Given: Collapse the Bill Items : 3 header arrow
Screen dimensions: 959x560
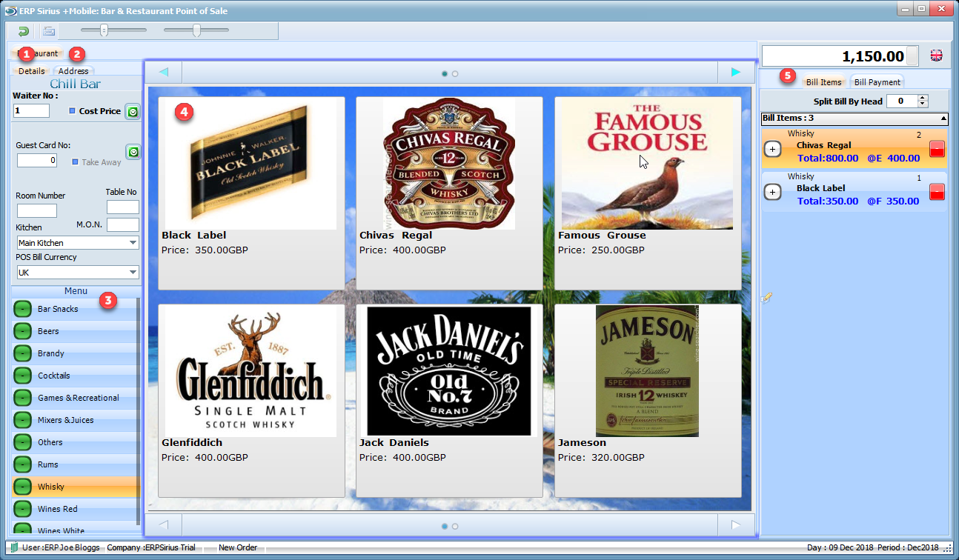Looking at the screenshot, I should pos(943,119).
